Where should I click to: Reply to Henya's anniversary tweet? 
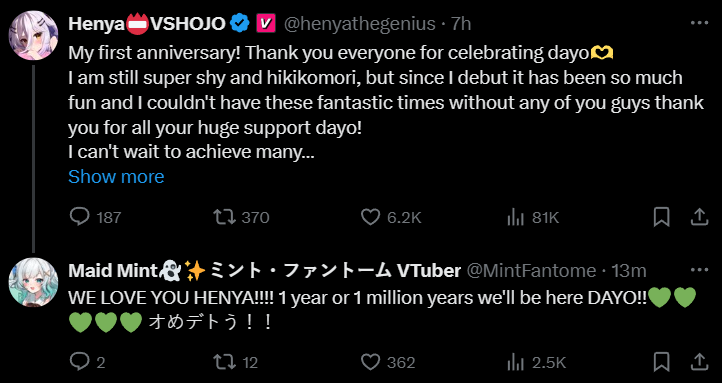[79, 217]
